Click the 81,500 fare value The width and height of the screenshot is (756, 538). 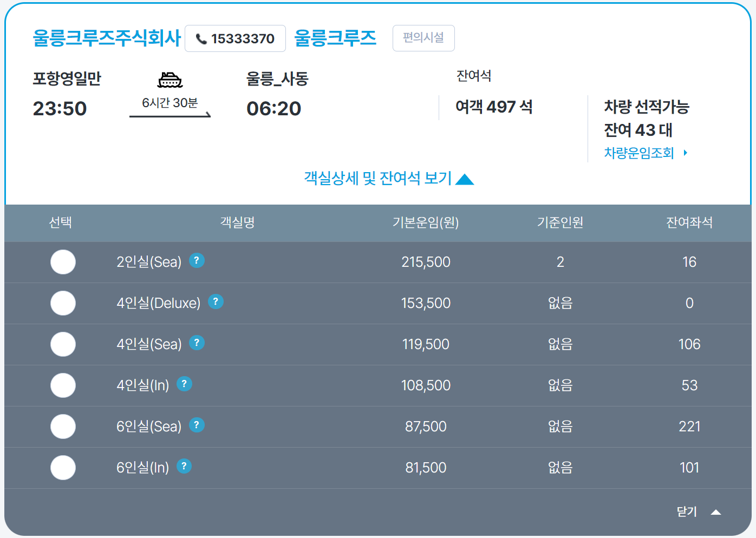(x=426, y=468)
